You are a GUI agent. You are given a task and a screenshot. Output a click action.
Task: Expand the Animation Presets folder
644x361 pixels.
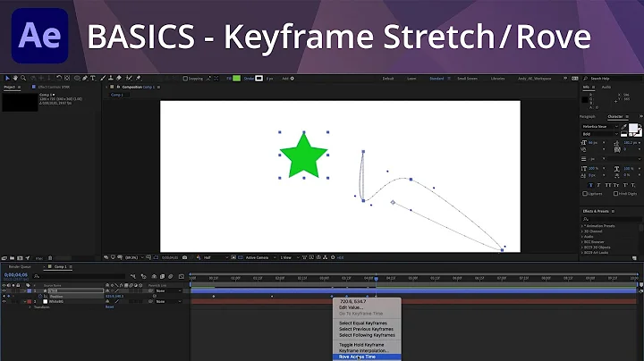[582, 226]
